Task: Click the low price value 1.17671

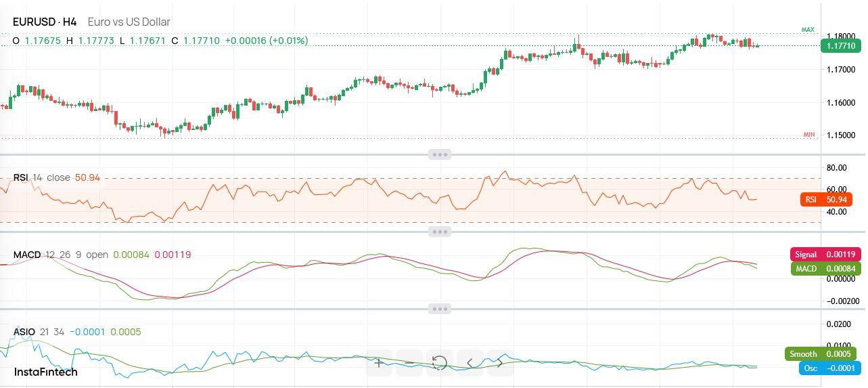Action: (x=147, y=41)
